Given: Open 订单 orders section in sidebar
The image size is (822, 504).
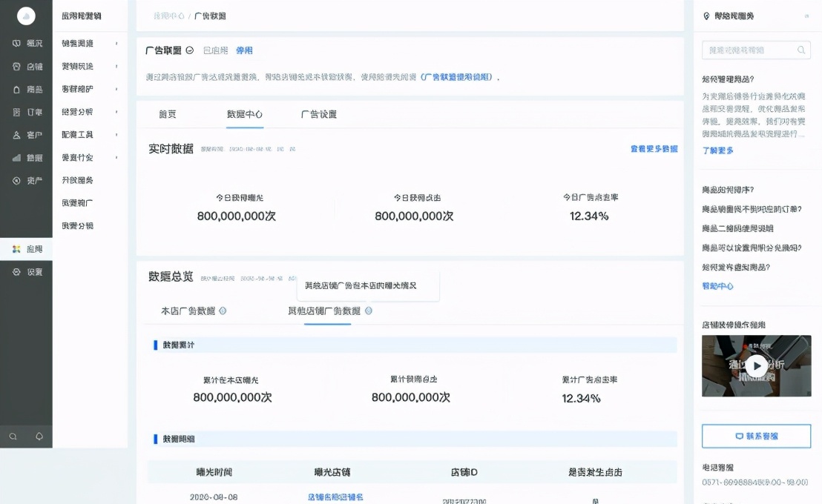Looking at the screenshot, I should click(27, 113).
